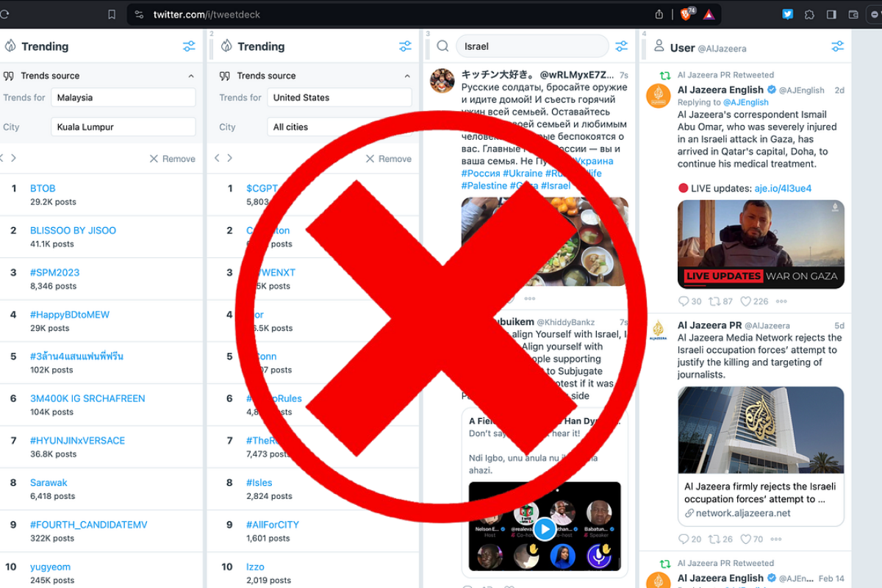Collapse Trends source in the Malaysia column
This screenshot has height=588, width=882.
(191, 76)
